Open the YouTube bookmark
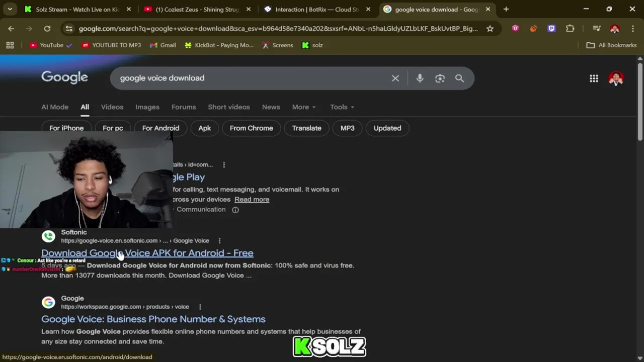644x362 pixels. (51, 45)
